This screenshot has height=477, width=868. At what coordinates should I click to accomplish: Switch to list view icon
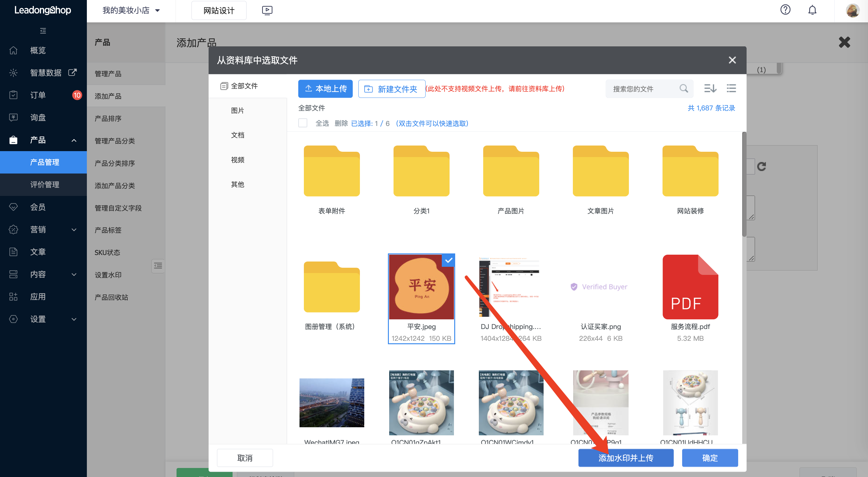[731, 89]
